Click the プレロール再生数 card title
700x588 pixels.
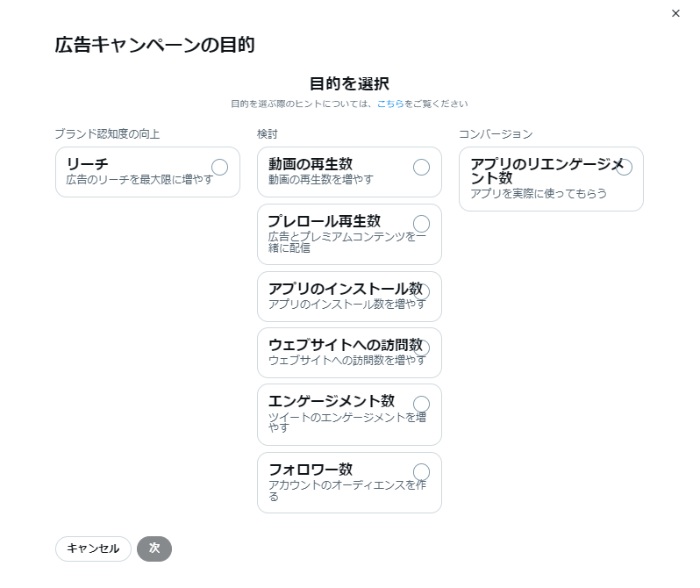[324, 221]
